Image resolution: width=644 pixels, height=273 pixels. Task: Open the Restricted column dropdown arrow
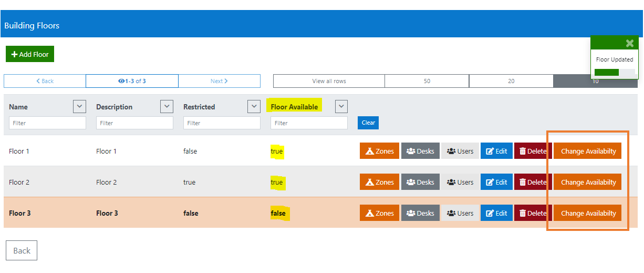coord(254,106)
